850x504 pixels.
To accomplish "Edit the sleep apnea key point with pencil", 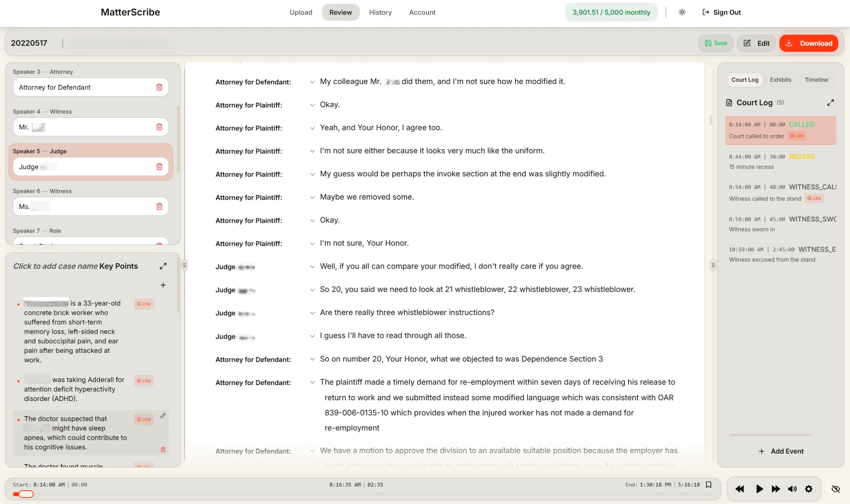I will coord(163,415).
